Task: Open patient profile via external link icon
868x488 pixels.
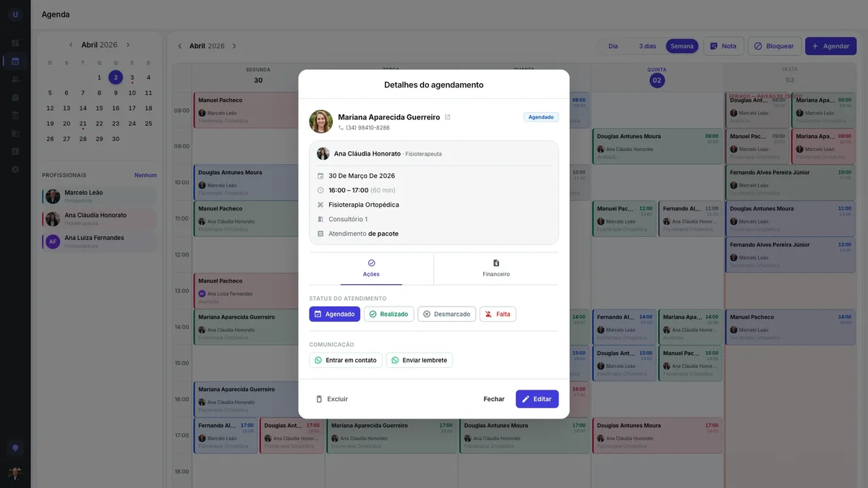Action: [447, 117]
